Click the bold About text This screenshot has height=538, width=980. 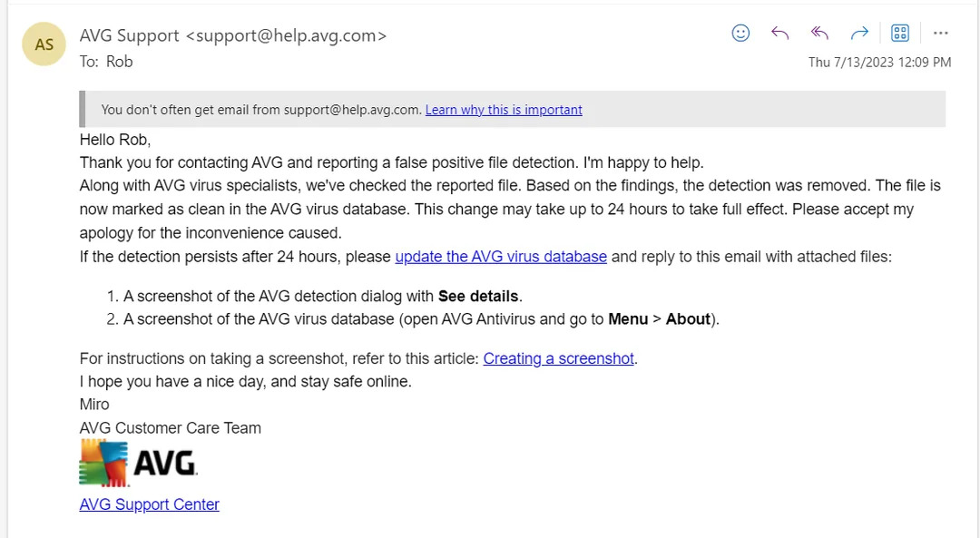tap(688, 319)
